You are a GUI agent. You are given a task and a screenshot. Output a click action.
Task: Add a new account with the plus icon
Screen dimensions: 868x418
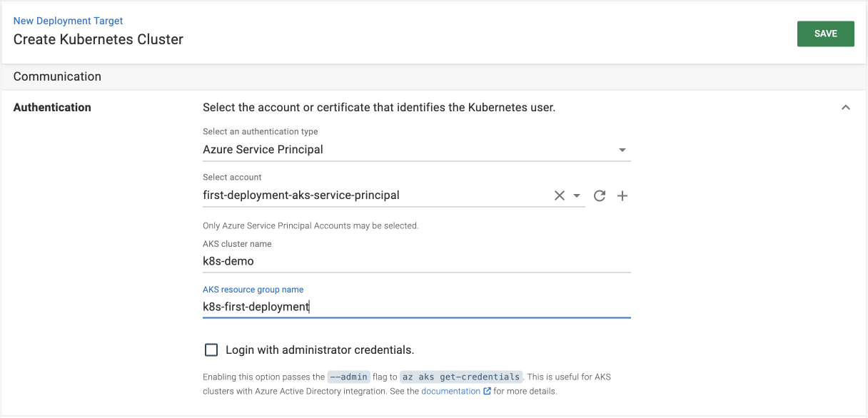tap(622, 195)
